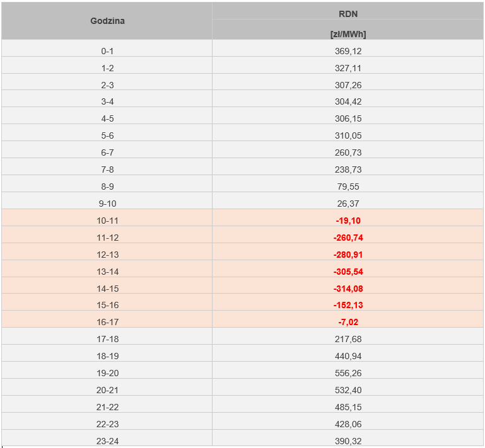Image resolution: width=485 pixels, height=448 pixels.
Task: Click the -7,02 price cell
Action: [348, 322]
